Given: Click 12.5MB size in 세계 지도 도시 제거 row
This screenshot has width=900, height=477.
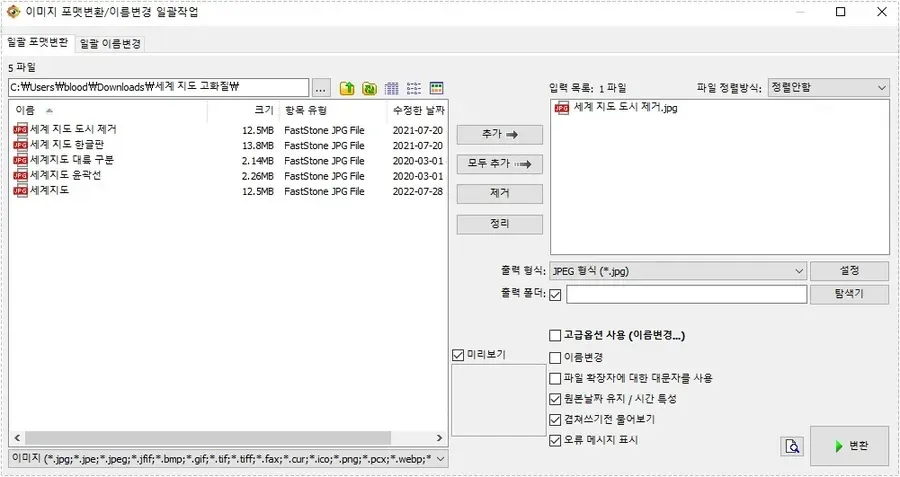Looking at the screenshot, I should coord(258,130).
